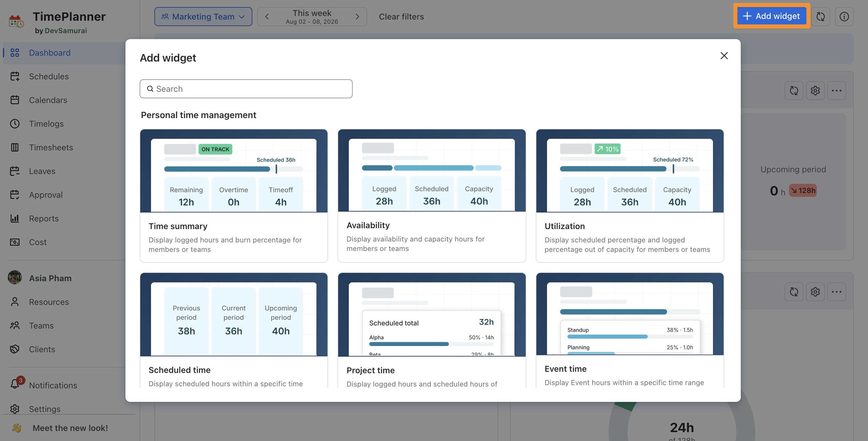The height and width of the screenshot is (441, 868).
Task: Click the Add widget dialog title
Action: tap(168, 58)
